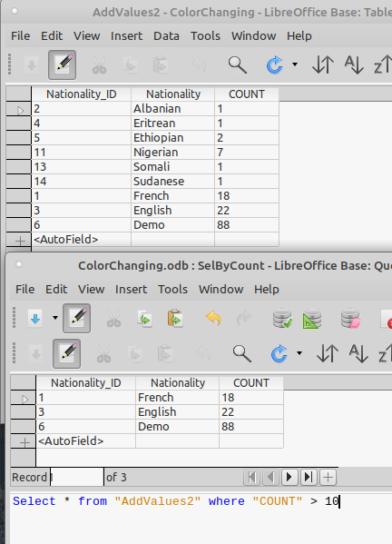Image resolution: width=392 pixels, height=544 pixels.
Task: Click Sort Ascending icon in query toolbar
Action: [358, 353]
